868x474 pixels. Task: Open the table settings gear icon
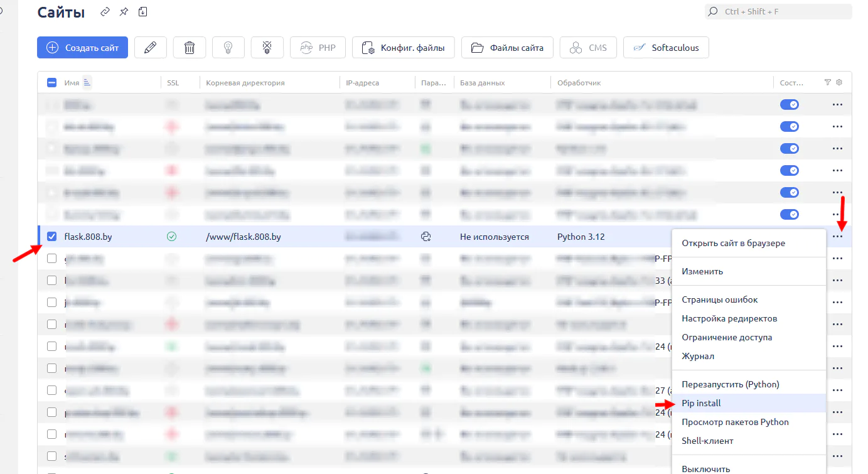pos(839,82)
